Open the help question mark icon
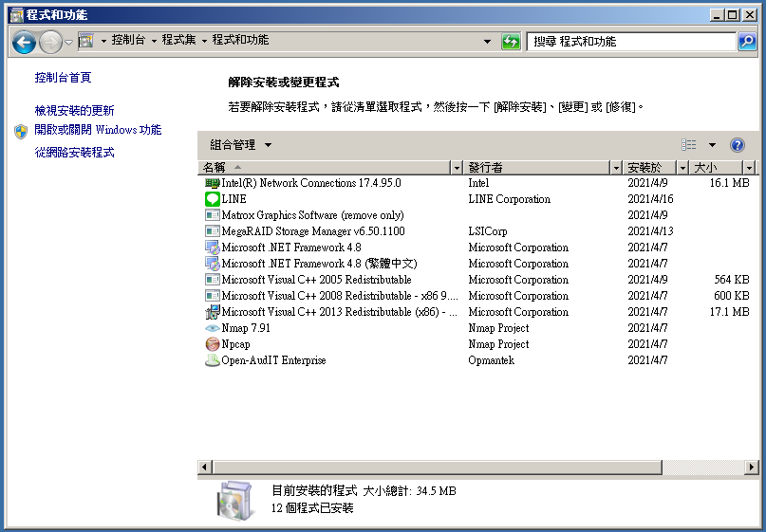Image resolution: width=766 pixels, height=532 pixels. [x=737, y=145]
